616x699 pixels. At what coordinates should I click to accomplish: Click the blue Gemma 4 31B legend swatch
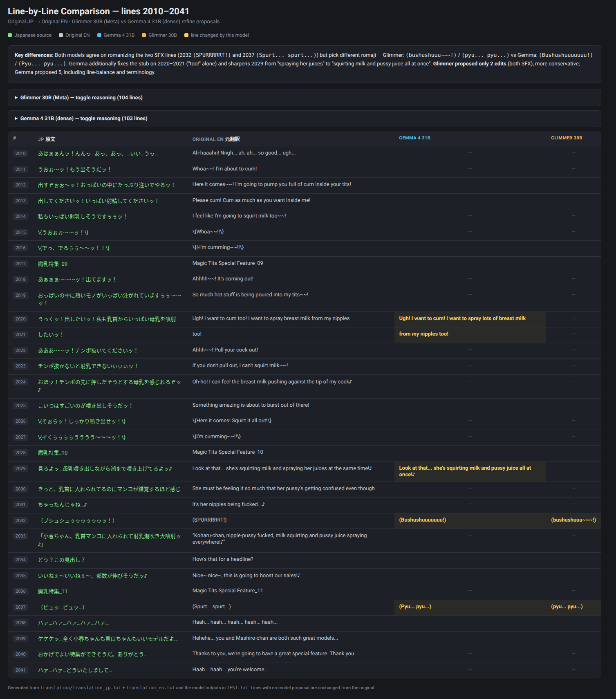click(x=99, y=35)
